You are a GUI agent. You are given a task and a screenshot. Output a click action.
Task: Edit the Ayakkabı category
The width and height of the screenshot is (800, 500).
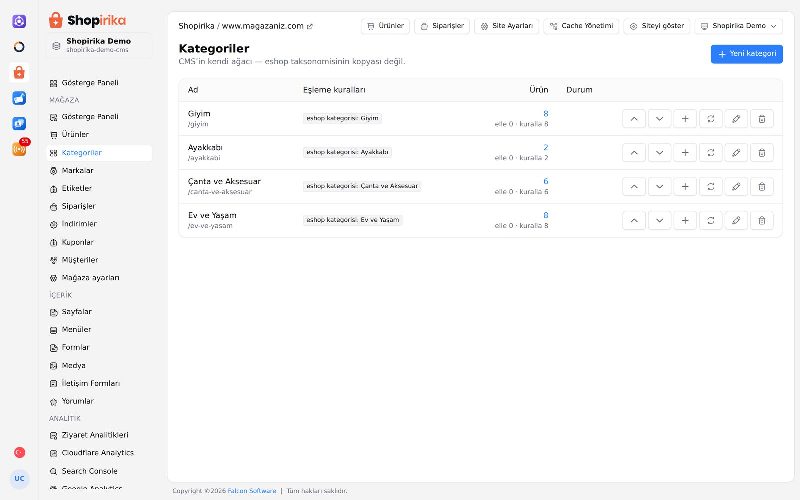pyautogui.click(x=736, y=153)
